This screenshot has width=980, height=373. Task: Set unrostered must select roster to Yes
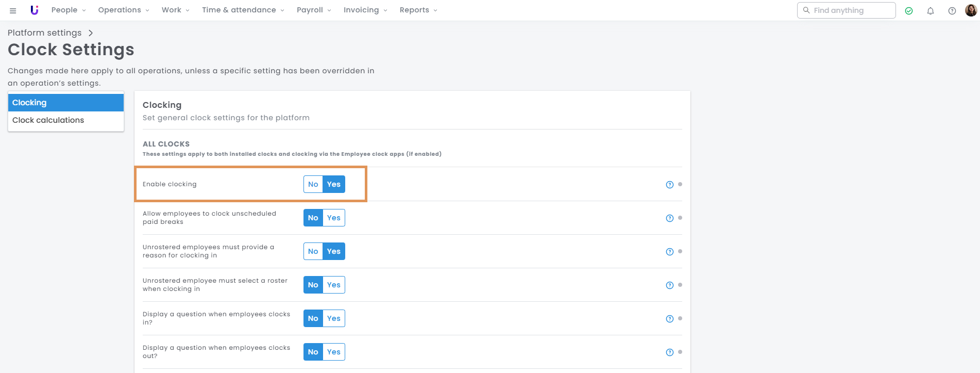pos(334,285)
